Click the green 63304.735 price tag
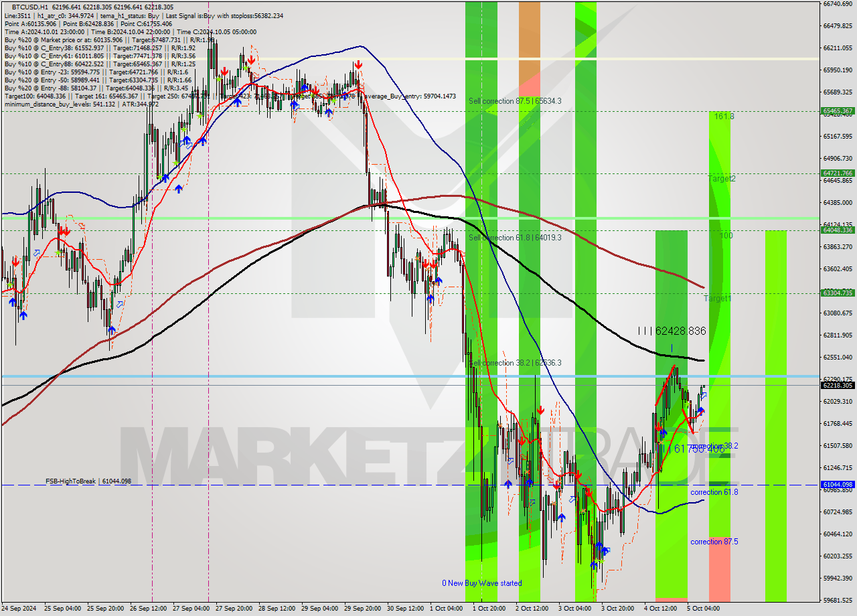This screenshot has width=857, height=616. click(x=837, y=293)
